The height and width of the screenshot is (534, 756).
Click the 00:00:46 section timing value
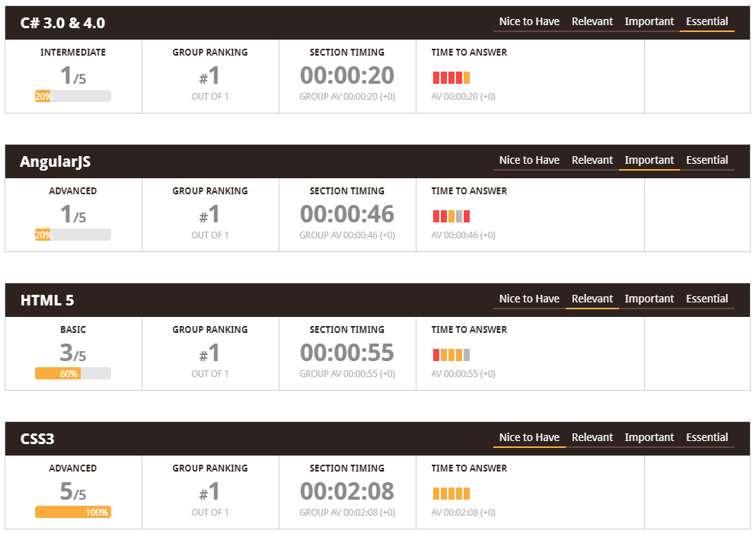(x=347, y=214)
